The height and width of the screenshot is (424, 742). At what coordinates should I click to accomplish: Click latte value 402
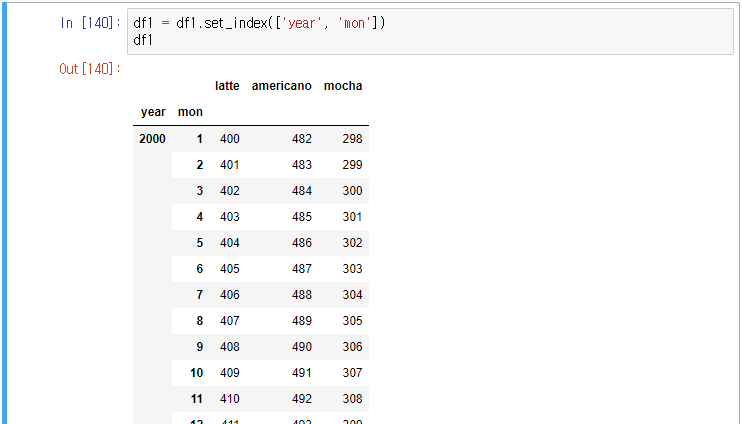pyautogui.click(x=230, y=191)
